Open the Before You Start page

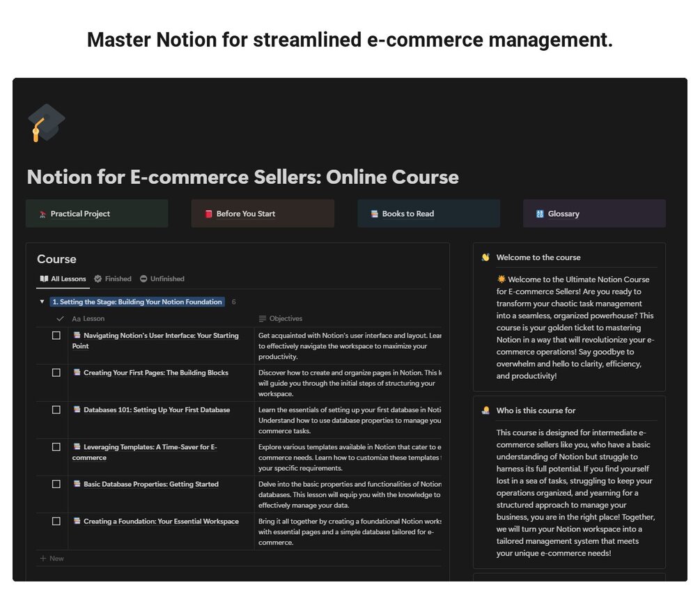(263, 214)
